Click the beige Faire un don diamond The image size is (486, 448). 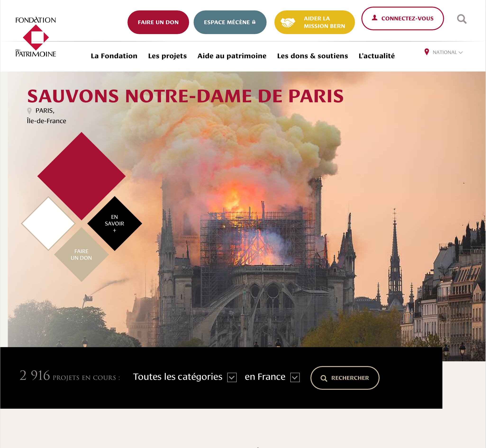coord(81,255)
